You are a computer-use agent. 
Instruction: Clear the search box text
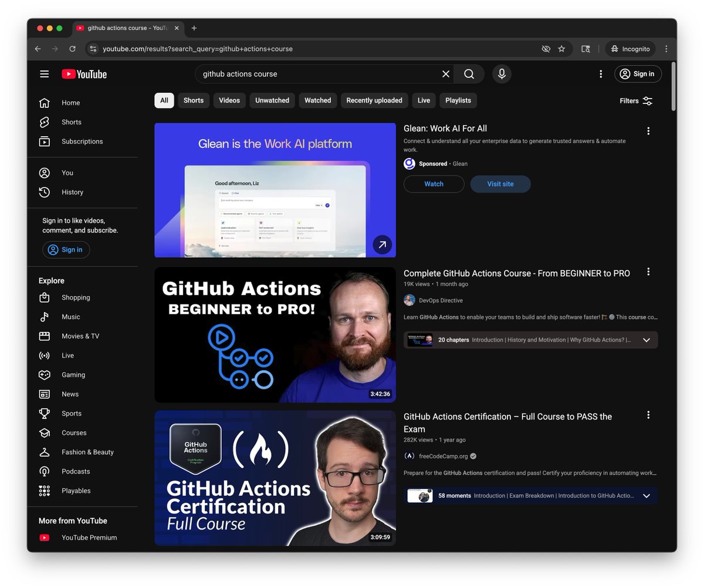(x=446, y=74)
